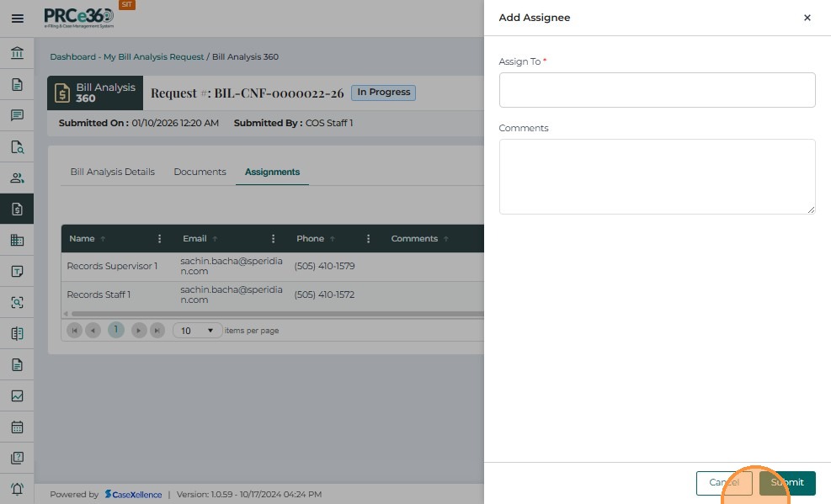Viewport: 831px width, 504px height.
Task: Open the items per page dropdown
Action: 197,331
